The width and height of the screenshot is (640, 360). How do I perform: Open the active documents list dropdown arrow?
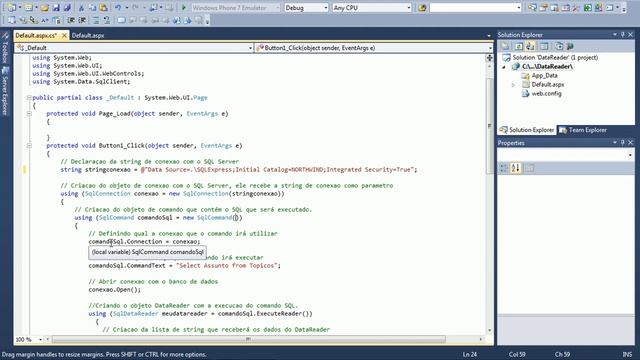click(489, 36)
